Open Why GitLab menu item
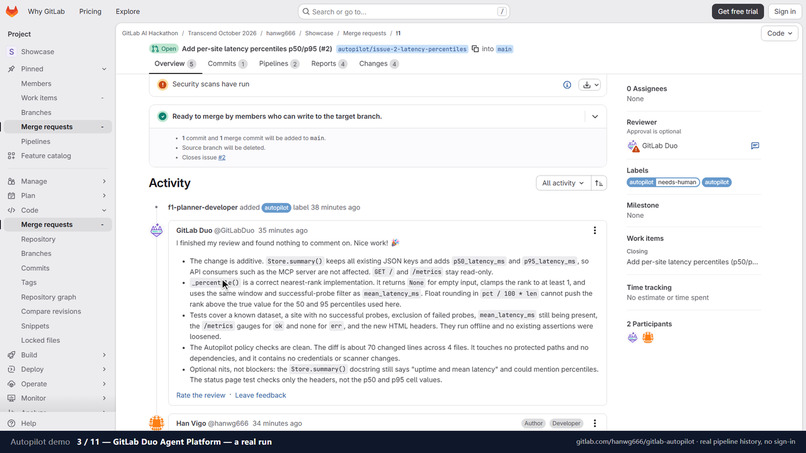The image size is (806, 453). point(46,11)
